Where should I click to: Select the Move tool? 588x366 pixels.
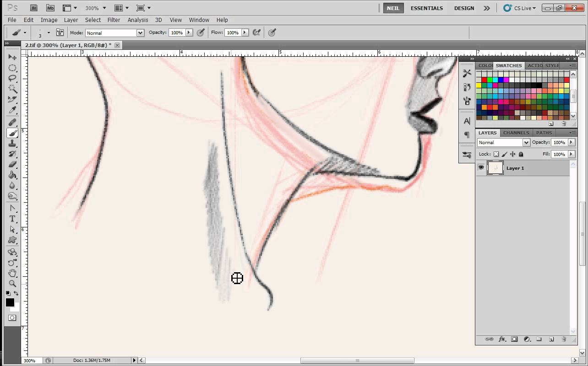12,57
